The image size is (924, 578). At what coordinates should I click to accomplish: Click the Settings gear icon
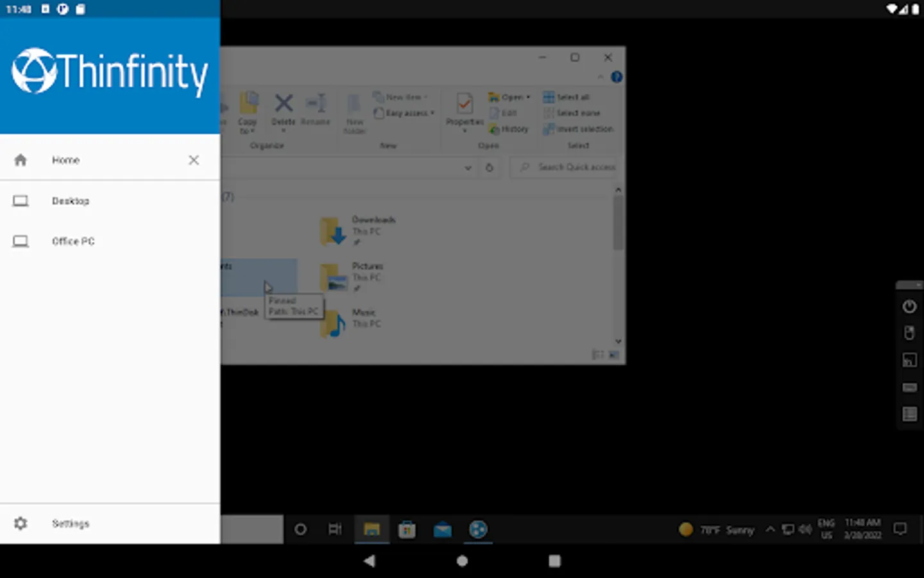[x=21, y=523]
